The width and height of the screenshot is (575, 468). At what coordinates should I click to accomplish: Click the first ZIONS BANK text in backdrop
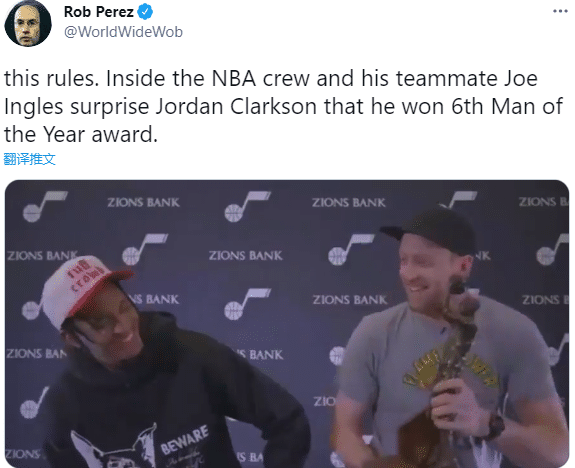point(143,202)
